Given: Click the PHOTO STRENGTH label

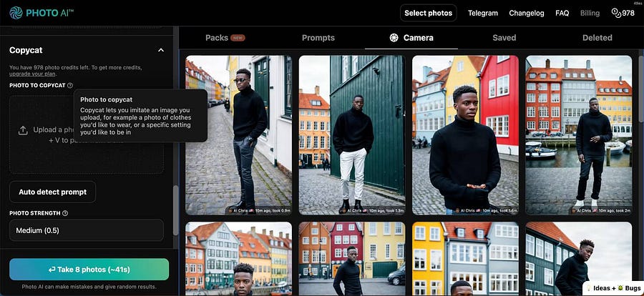Looking at the screenshot, I should click(x=35, y=213).
